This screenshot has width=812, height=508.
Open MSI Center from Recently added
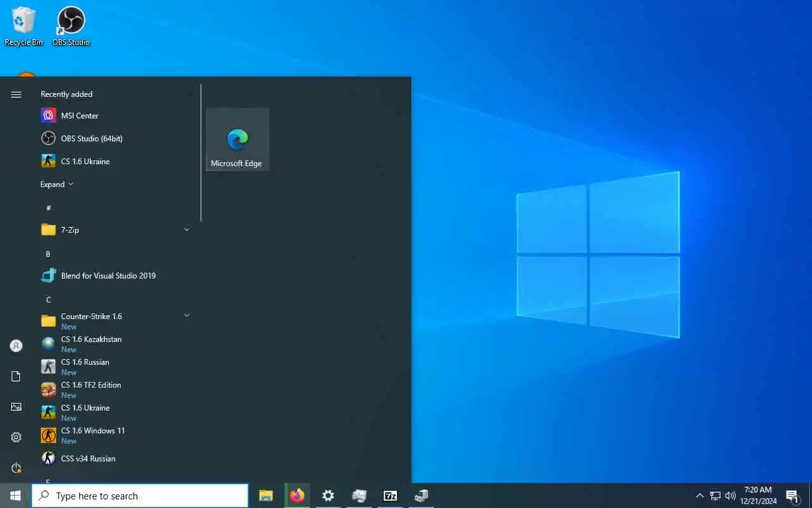point(114,116)
